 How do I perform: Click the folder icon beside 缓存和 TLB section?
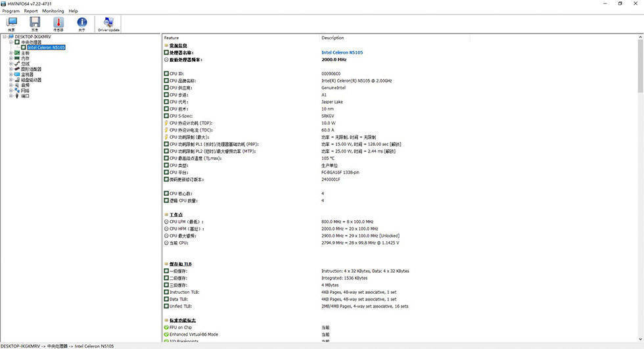166,264
